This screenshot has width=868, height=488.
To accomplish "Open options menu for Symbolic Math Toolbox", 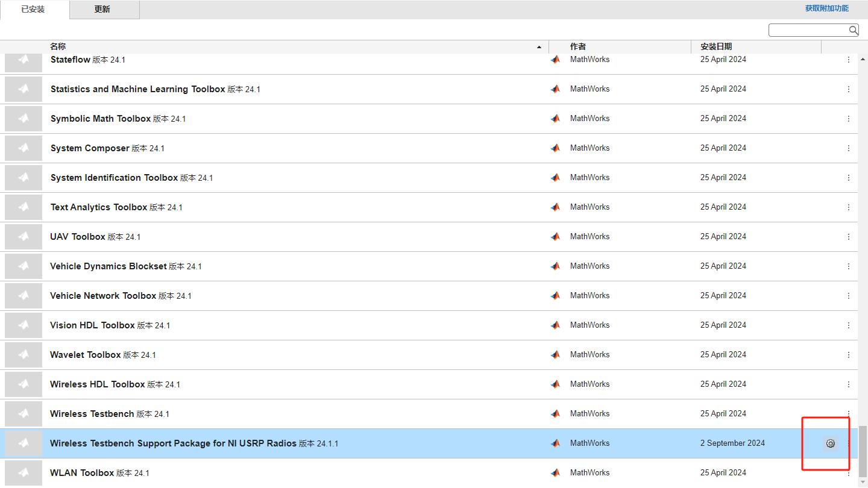I will click(x=849, y=119).
